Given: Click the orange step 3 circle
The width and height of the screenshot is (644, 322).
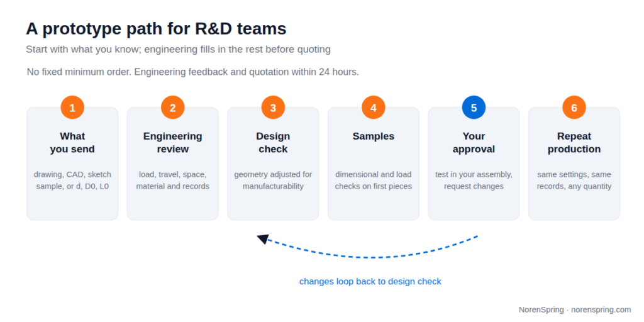Looking at the screenshot, I should point(273,108).
